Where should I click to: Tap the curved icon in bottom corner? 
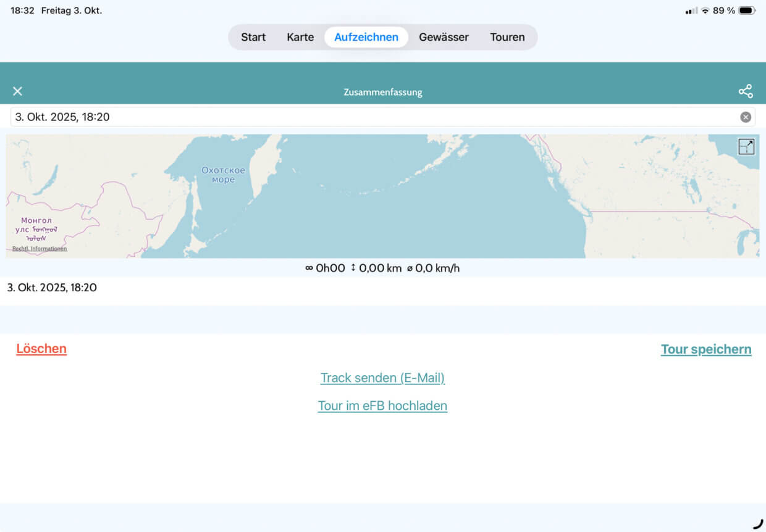(758, 523)
